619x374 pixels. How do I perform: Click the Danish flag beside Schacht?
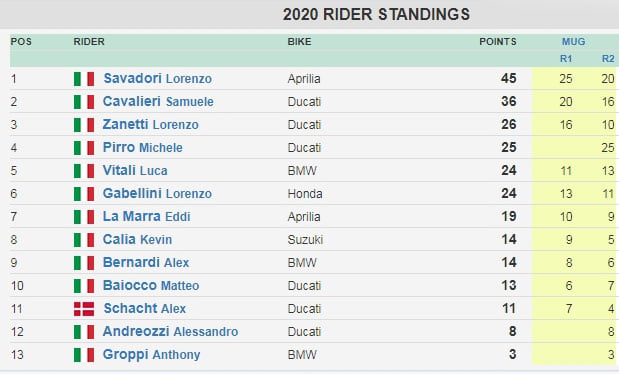point(84,308)
